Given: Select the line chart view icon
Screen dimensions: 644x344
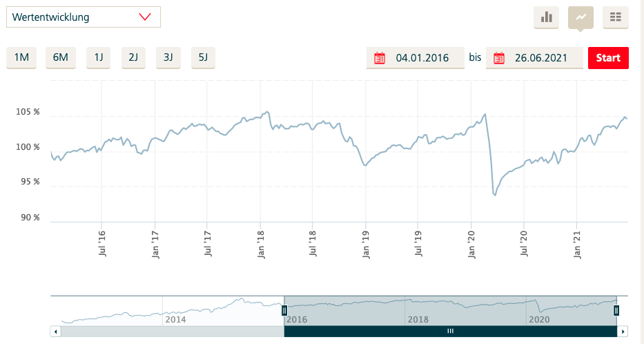Looking at the screenshot, I should point(580,17).
